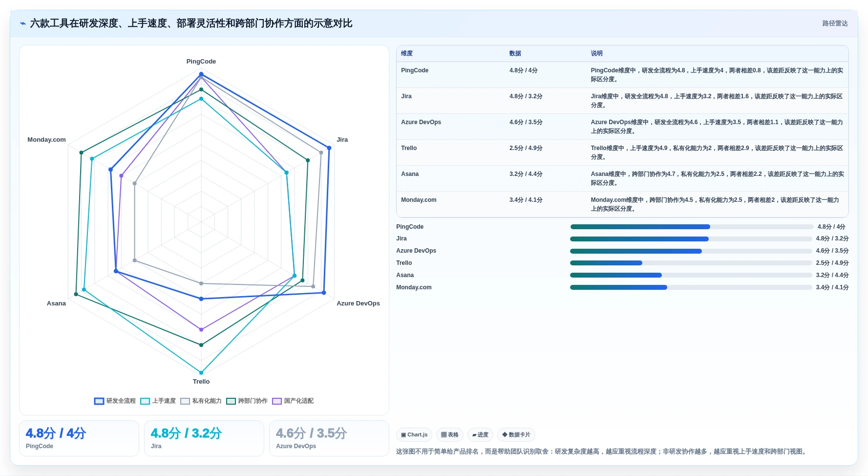Click the 数据卡片 tag chip
The width and height of the screenshot is (868, 476).
coord(516,434)
